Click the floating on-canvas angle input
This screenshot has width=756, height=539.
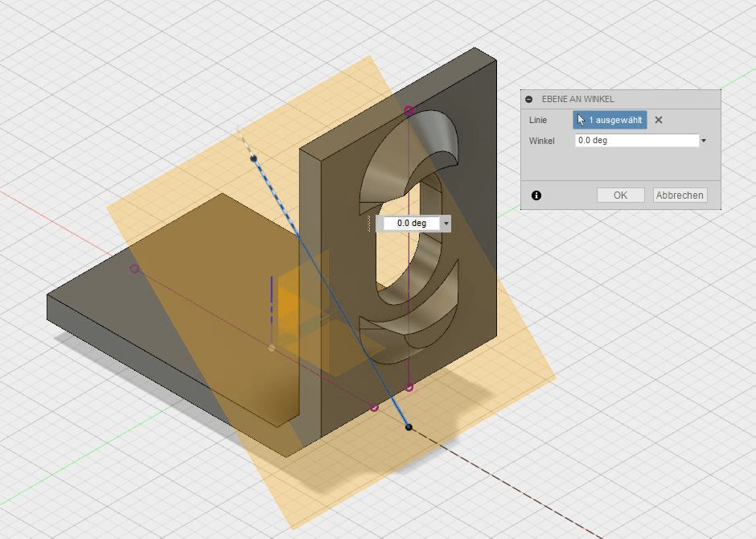(410, 223)
